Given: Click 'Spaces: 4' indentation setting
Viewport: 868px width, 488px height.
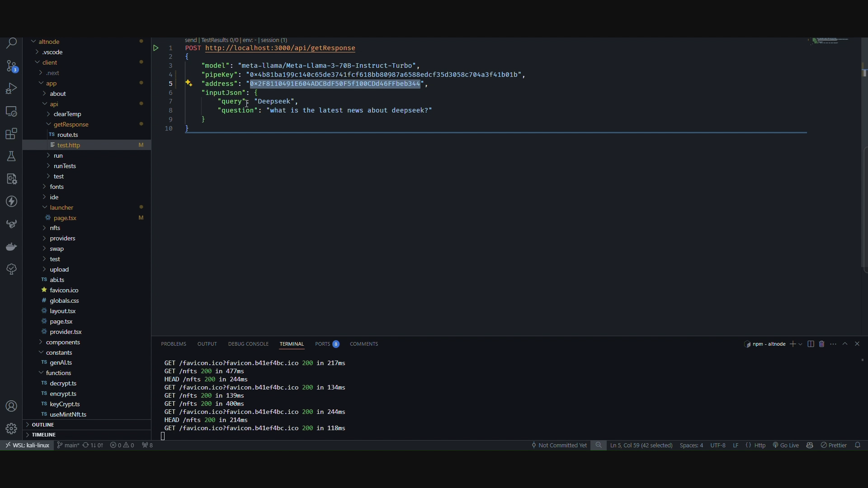Looking at the screenshot, I should pos(691,446).
